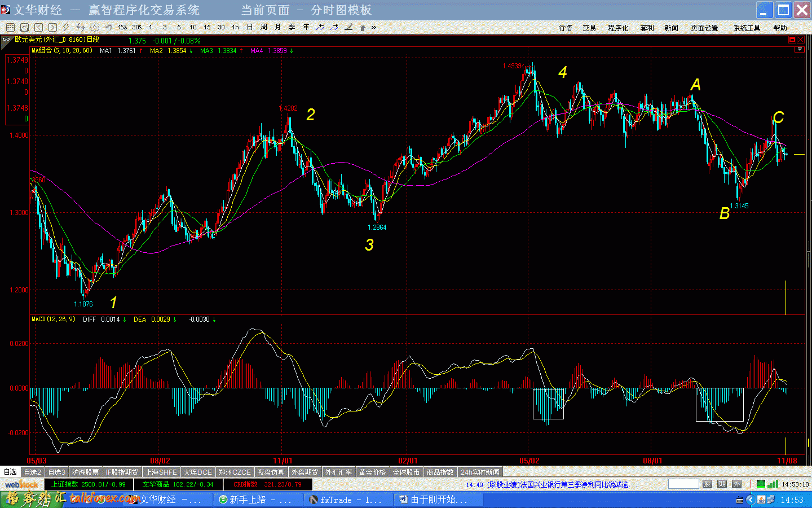Switch to the 沪深股票 tab
The height and width of the screenshot is (508, 812).
(86, 472)
